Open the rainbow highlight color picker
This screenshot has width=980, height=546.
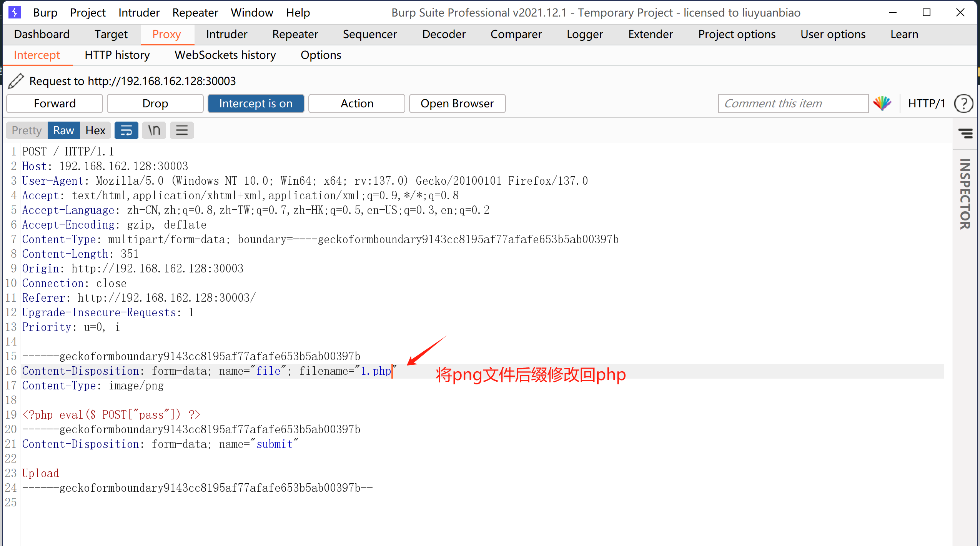coord(882,103)
